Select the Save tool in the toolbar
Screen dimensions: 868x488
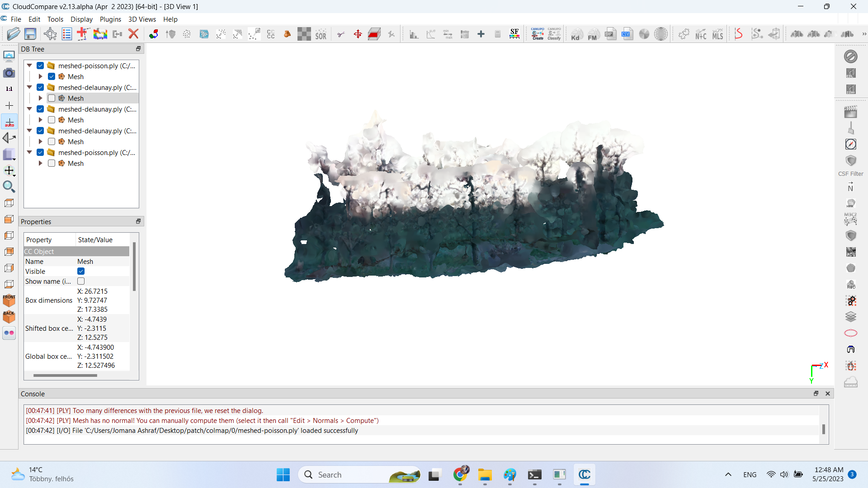(x=30, y=34)
